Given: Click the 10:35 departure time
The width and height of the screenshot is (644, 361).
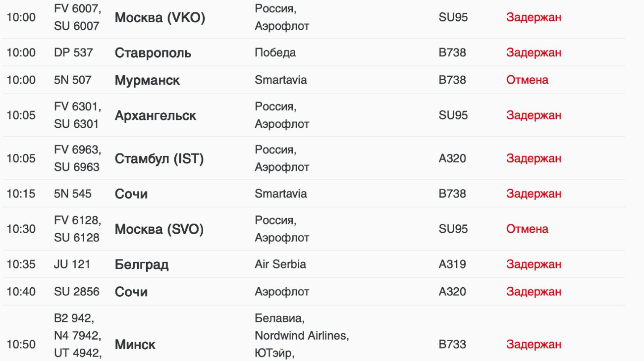Looking at the screenshot, I should coord(21,264).
